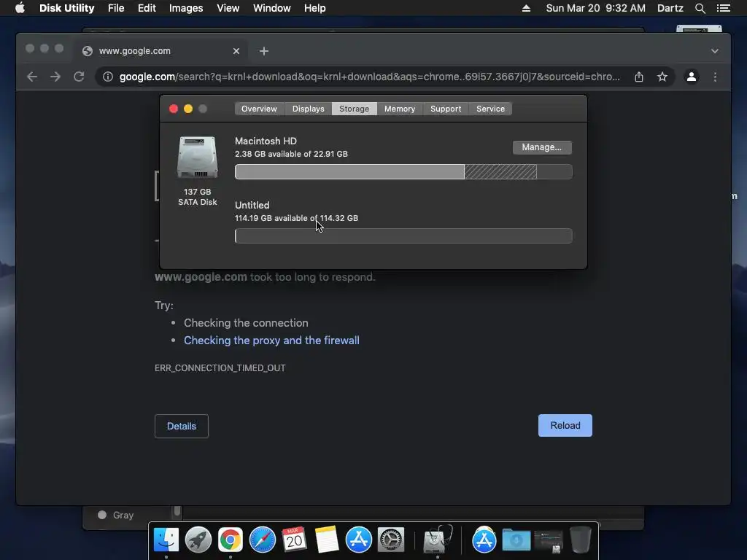
Task: Click the Macintosh HD disk icon
Action: point(197,157)
